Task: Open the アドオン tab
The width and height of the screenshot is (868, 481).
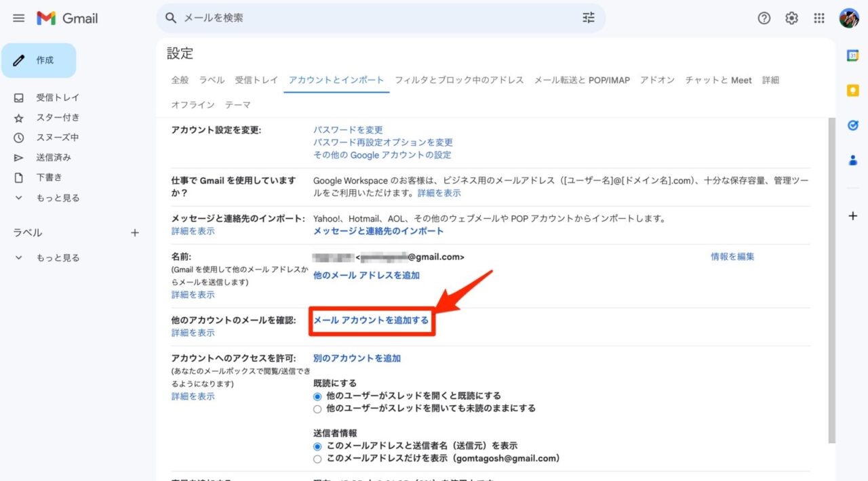Action: pyautogui.click(x=658, y=80)
